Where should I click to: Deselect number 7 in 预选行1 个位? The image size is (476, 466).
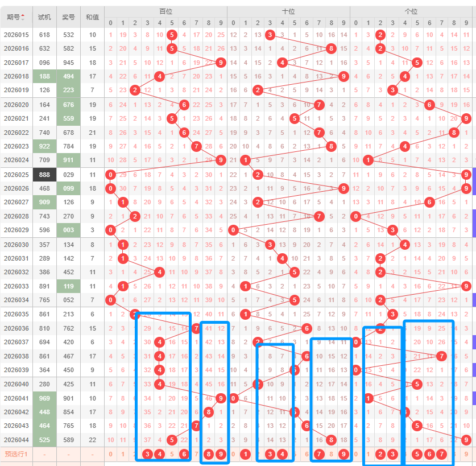coord(441,454)
